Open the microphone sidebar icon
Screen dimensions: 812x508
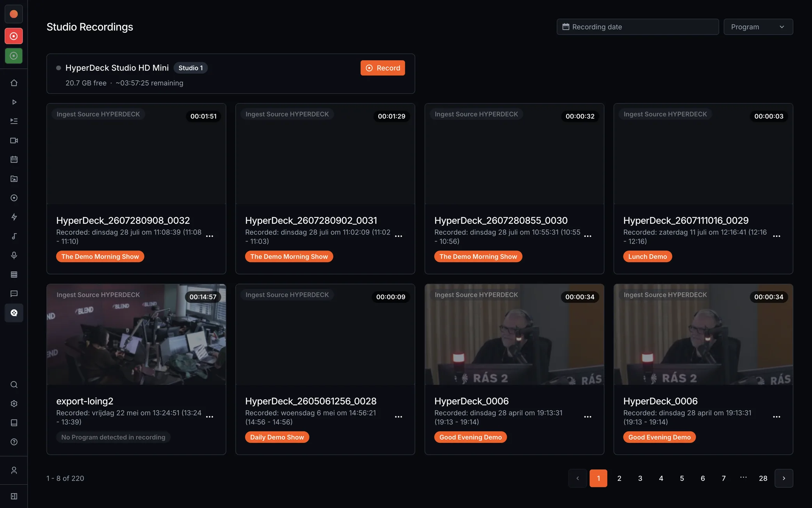[14, 255]
